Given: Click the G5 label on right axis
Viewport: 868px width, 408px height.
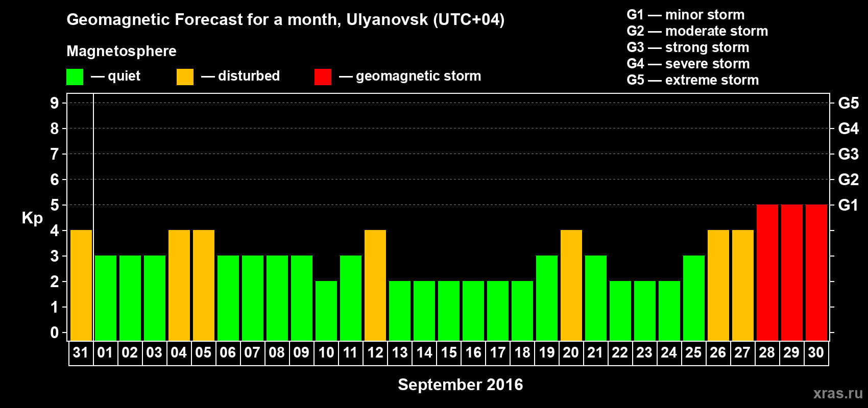Looking at the screenshot, I should [848, 103].
